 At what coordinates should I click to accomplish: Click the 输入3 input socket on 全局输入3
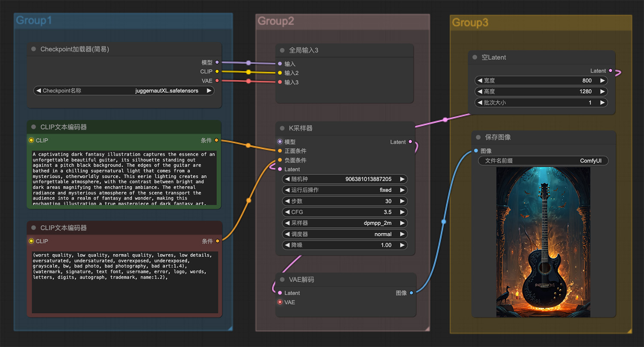(280, 82)
